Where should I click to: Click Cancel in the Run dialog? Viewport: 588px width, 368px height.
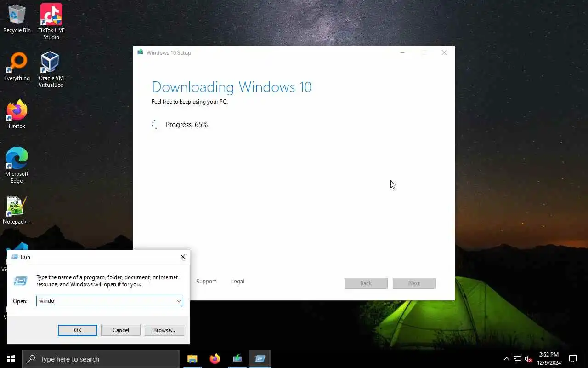[121, 330]
